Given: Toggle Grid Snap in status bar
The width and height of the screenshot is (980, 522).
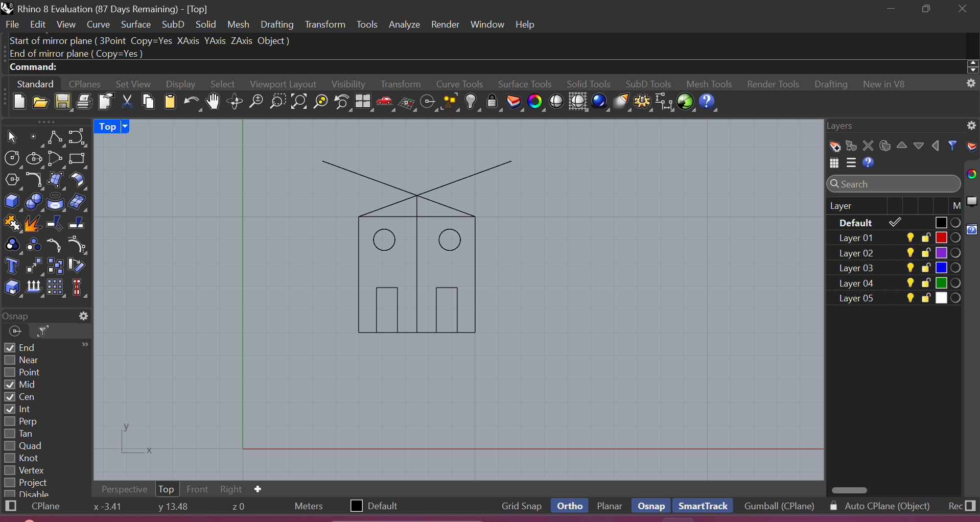Looking at the screenshot, I should tap(521, 506).
